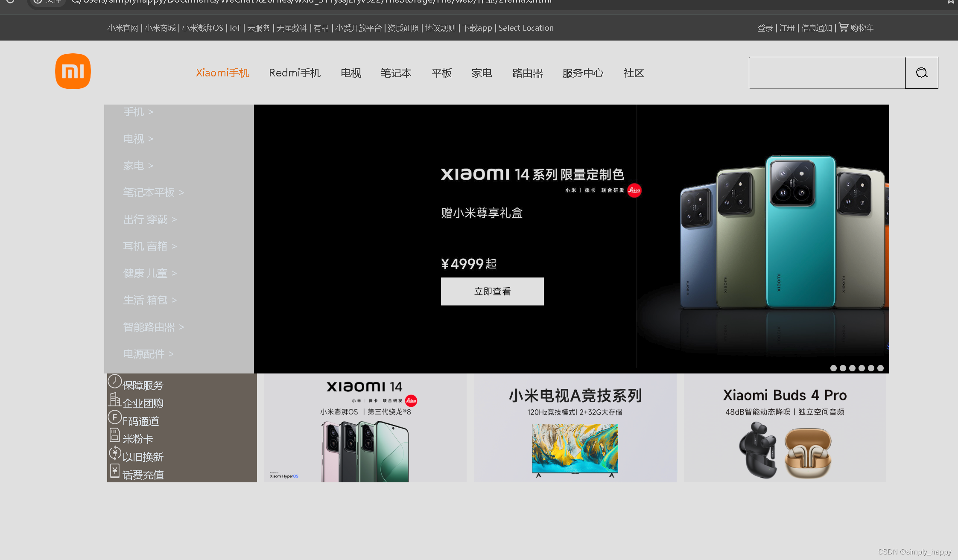Select the third carousel pagination dot

(852, 368)
